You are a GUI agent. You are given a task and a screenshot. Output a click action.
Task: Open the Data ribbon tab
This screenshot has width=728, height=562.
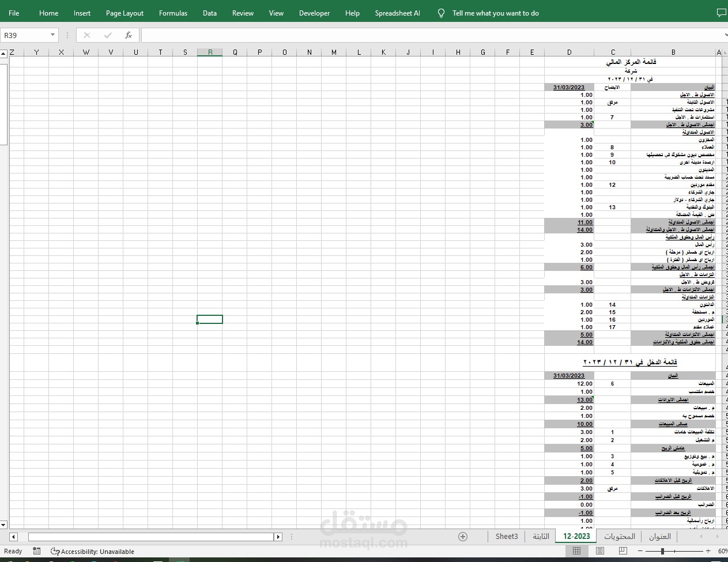[210, 13]
